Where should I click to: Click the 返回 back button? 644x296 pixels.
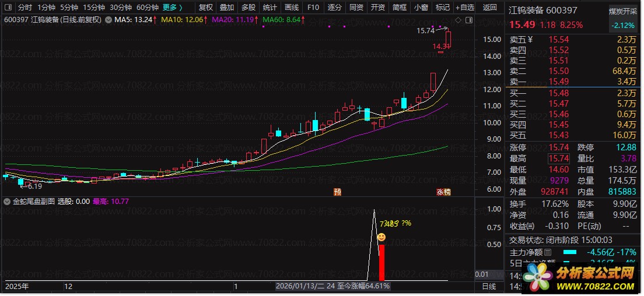point(491,8)
